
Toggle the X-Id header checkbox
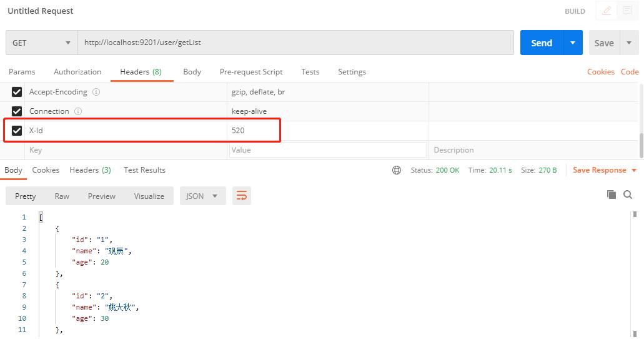[17, 131]
